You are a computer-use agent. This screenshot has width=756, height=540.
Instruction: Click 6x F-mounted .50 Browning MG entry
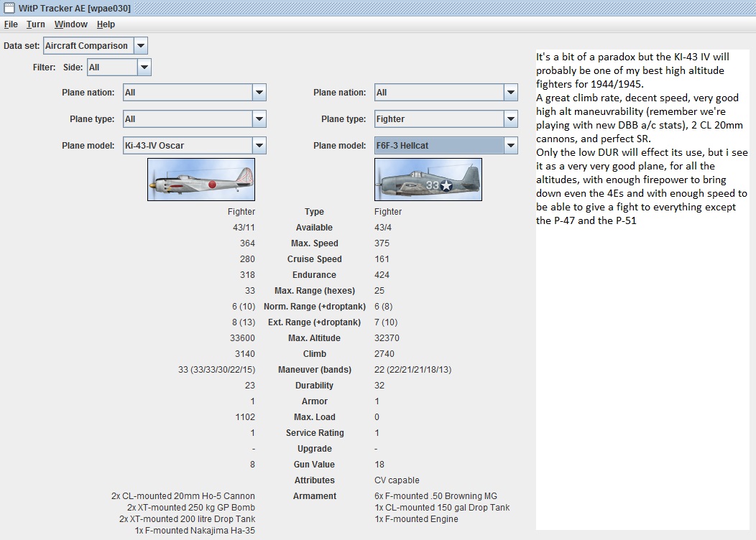(436, 496)
